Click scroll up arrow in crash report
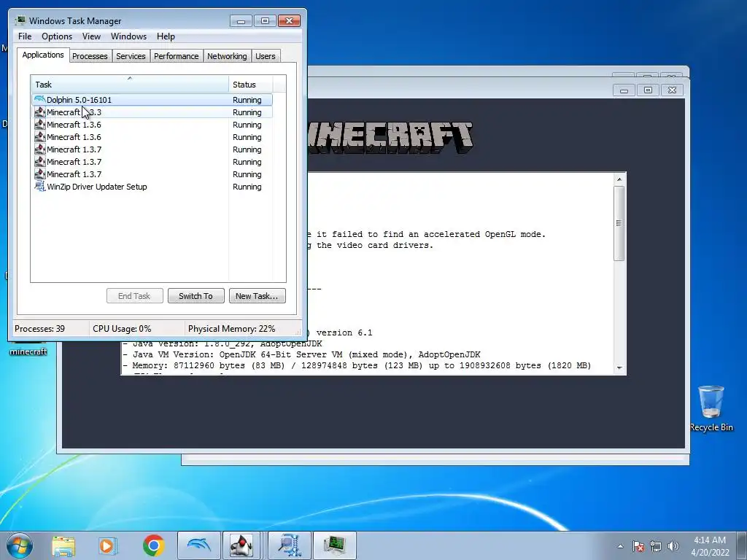 (619, 179)
